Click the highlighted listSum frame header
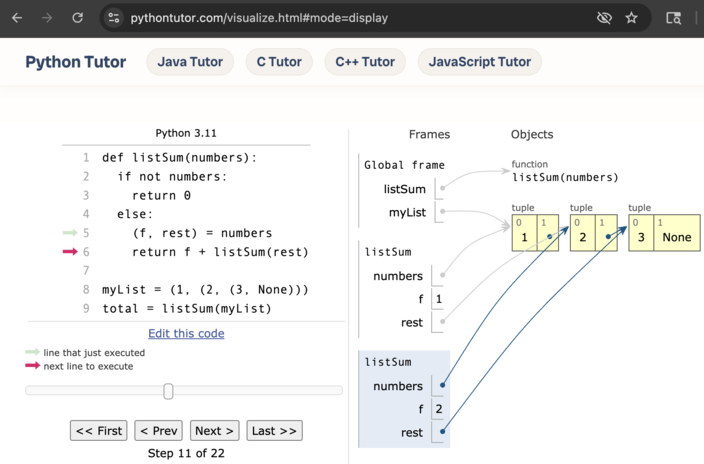The image size is (704, 464). (388, 362)
